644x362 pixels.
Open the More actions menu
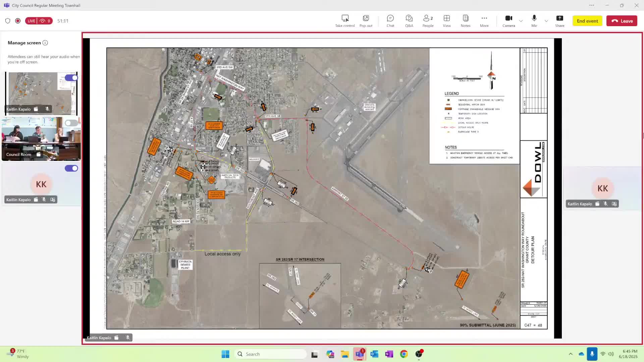[x=484, y=21]
